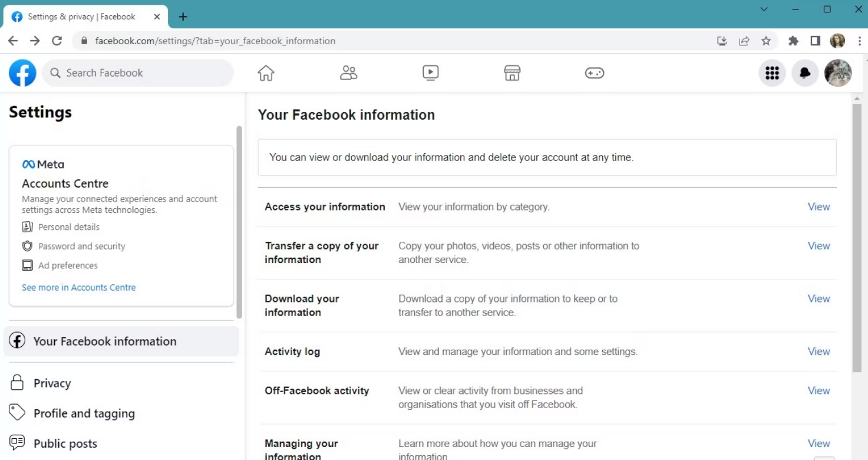Click the share page icon in address bar
The width and height of the screenshot is (868, 460).
coord(744,41)
